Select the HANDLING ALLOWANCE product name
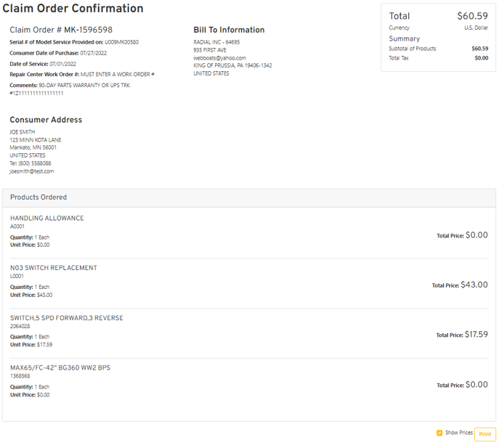504x448 pixels. click(46, 219)
